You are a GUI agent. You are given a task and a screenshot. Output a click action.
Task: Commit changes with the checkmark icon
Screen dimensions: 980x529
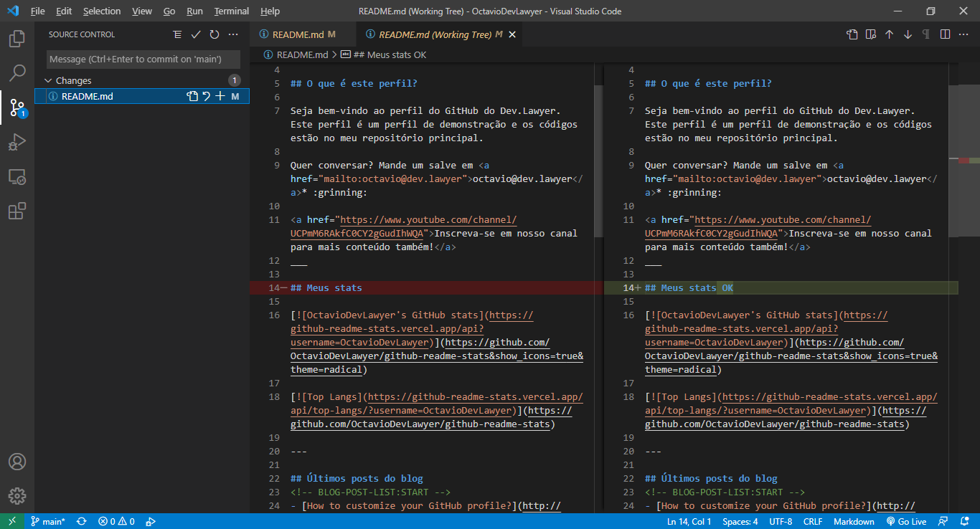[196, 34]
